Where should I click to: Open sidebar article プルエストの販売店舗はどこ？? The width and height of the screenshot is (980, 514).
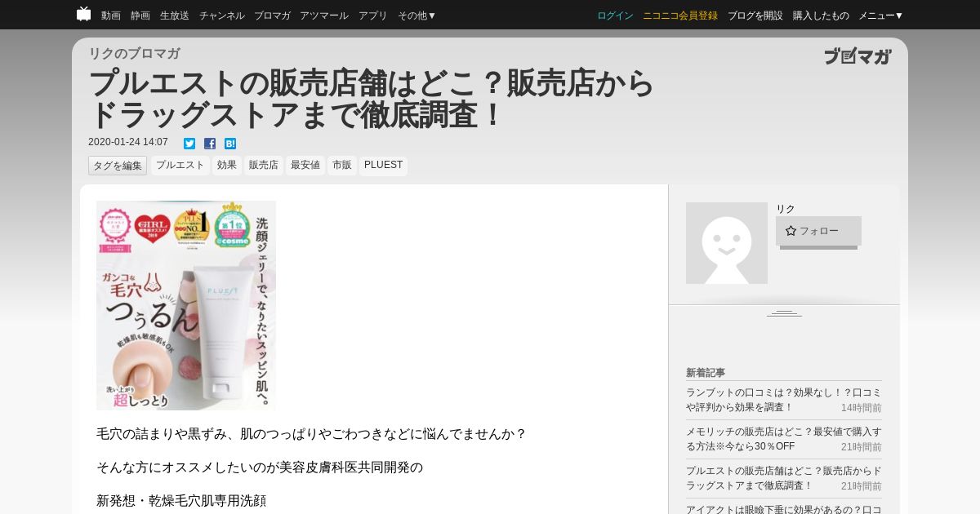point(784,478)
